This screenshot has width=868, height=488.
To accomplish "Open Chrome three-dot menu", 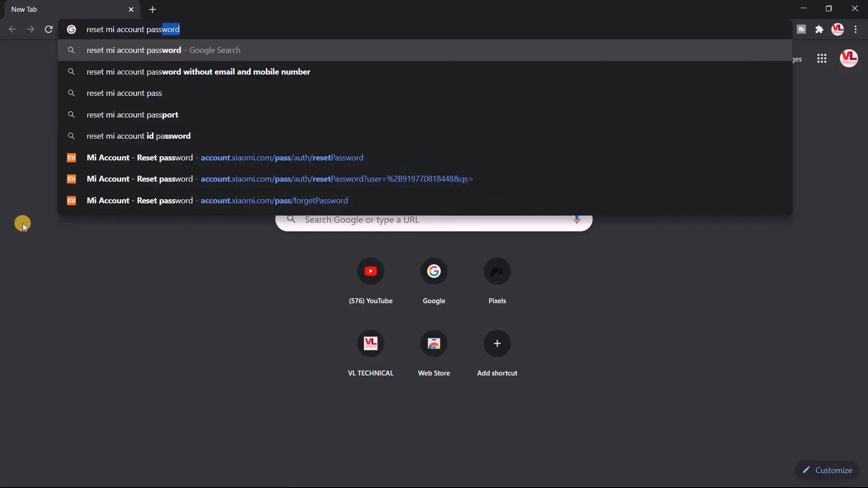I will click(x=855, y=29).
